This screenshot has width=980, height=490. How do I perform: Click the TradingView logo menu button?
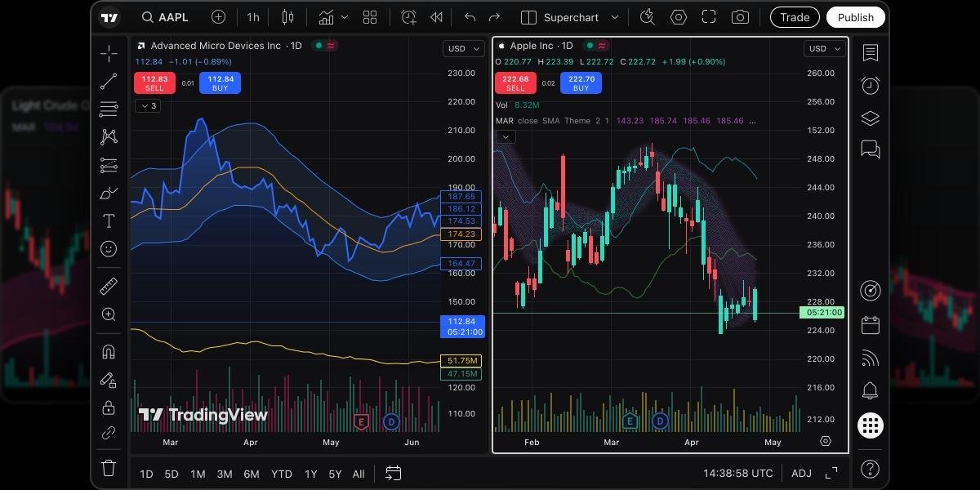109,17
